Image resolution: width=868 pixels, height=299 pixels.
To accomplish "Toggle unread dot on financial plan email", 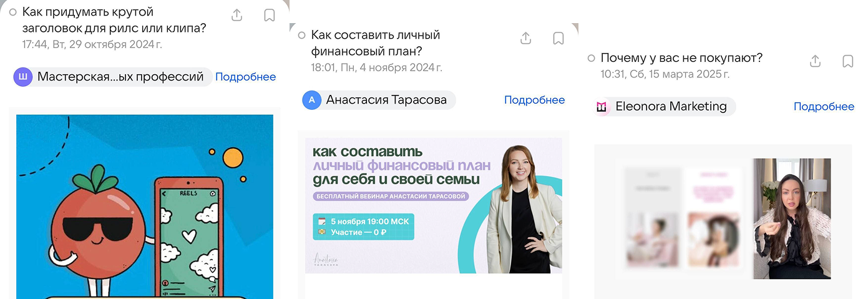I will point(302,35).
